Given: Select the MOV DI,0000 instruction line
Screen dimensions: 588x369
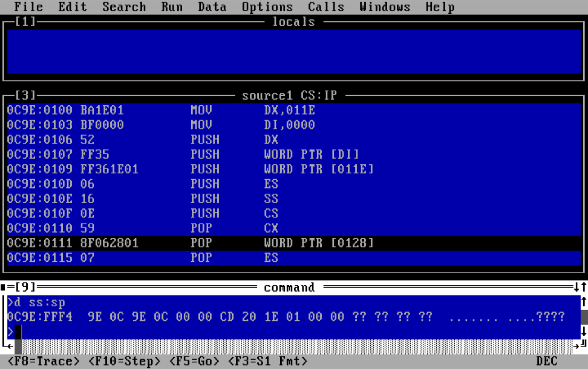Looking at the screenshot, I should click(x=294, y=125).
